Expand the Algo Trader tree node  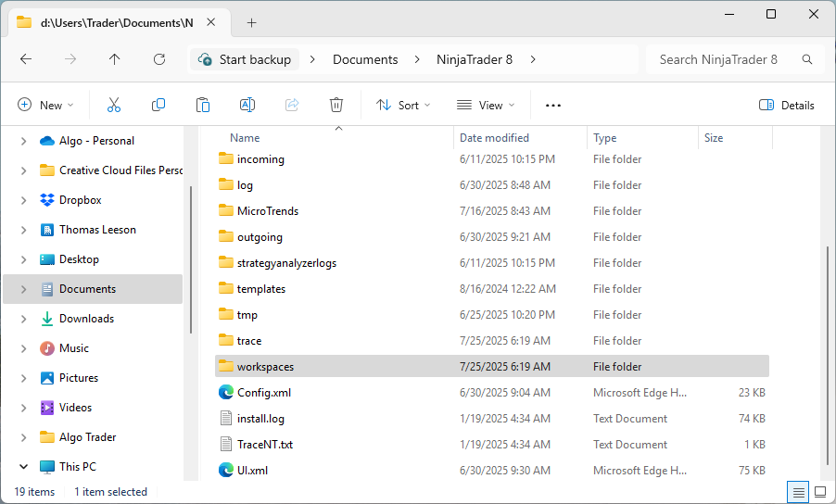point(23,437)
